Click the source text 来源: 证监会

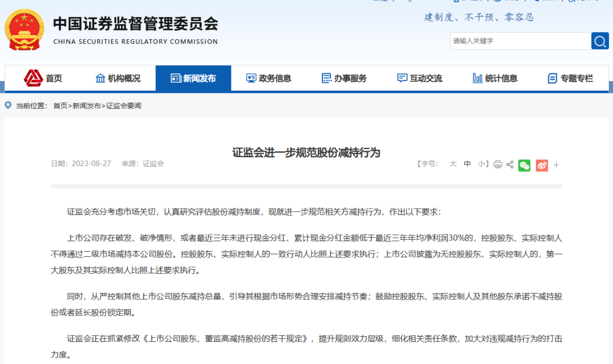142,164
